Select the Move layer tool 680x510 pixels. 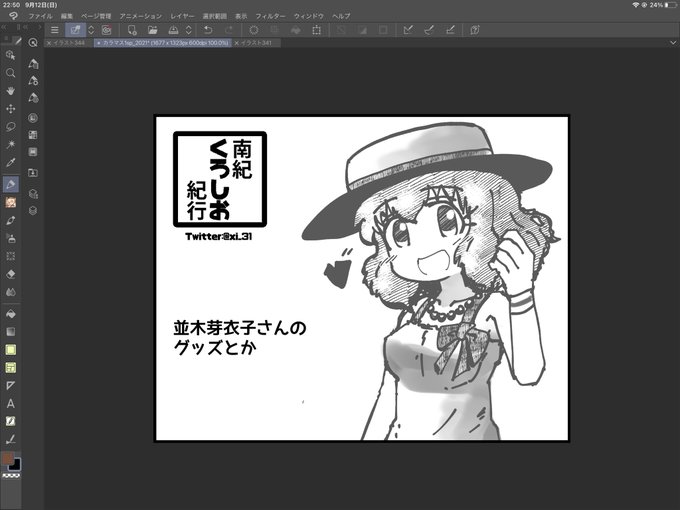(x=10, y=108)
